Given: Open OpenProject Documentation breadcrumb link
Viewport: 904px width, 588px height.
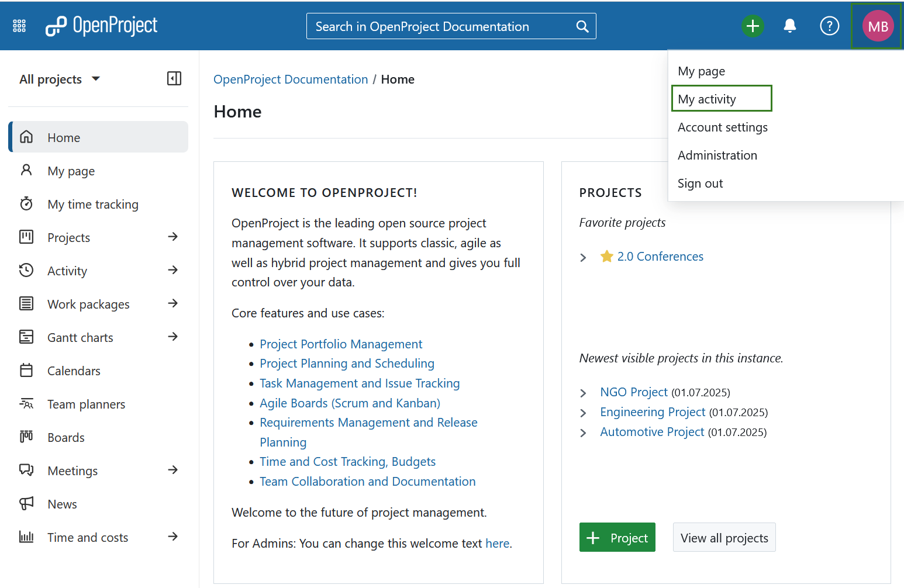Looking at the screenshot, I should coord(291,79).
